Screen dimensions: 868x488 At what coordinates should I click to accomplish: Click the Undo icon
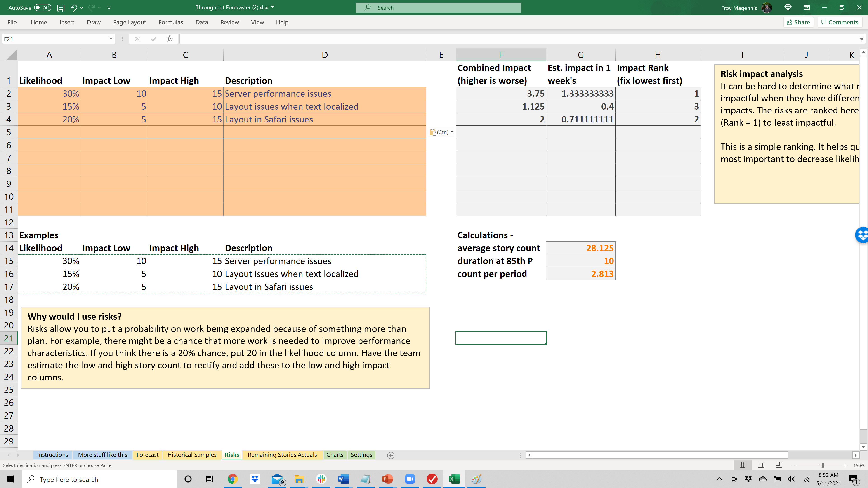pos(74,7)
